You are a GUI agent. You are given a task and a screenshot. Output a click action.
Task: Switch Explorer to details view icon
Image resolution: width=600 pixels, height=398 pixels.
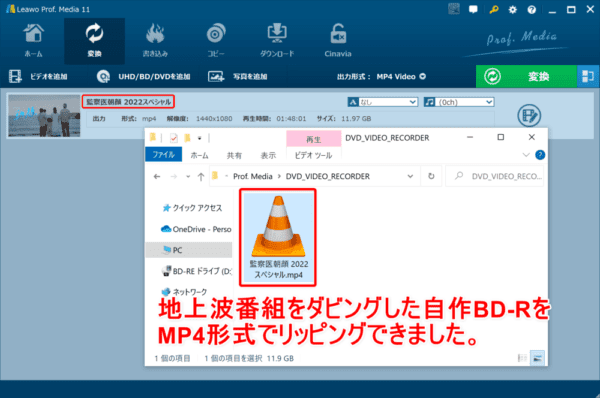(522, 358)
